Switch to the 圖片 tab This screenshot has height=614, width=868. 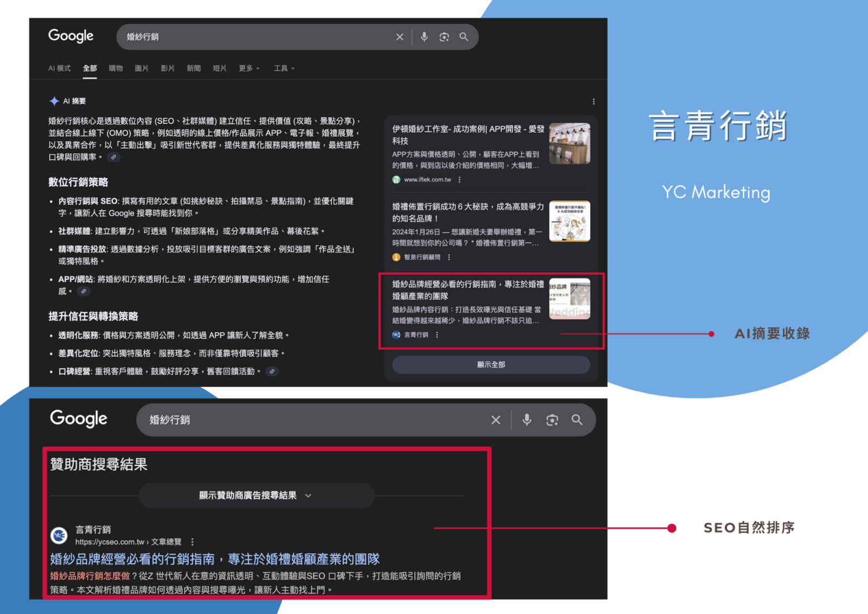pyautogui.click(x=142, y=68)
